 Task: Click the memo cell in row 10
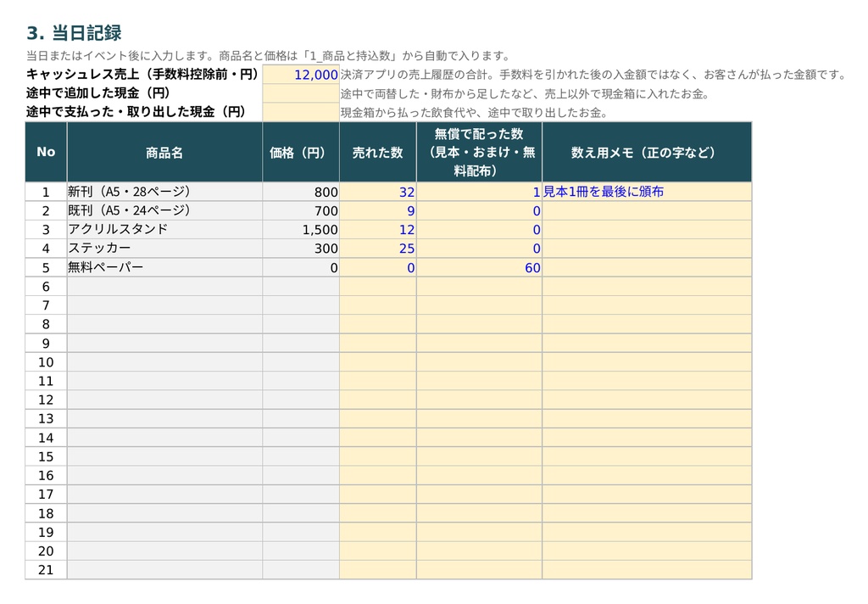click(647, 362)
